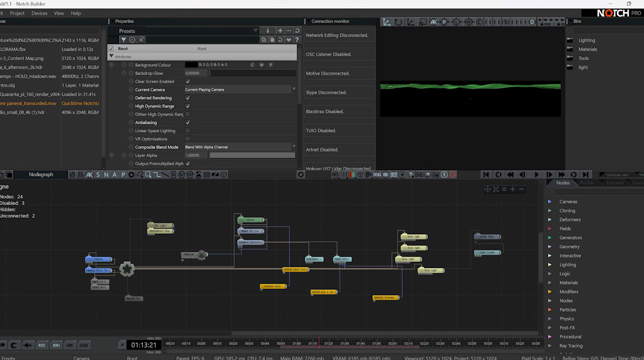Open the Help menu
Image resolution: width=644 pixels, height=360 pixels.
76,13
